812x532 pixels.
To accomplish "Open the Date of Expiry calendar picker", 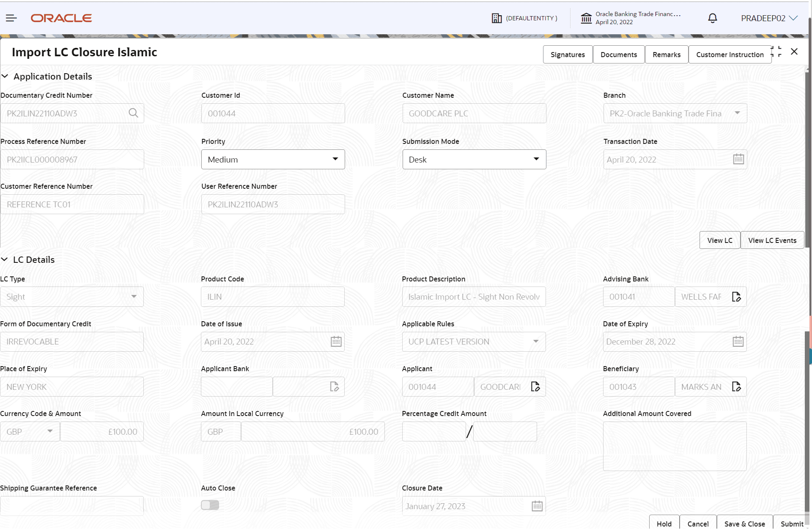I will tap(738, 341).
